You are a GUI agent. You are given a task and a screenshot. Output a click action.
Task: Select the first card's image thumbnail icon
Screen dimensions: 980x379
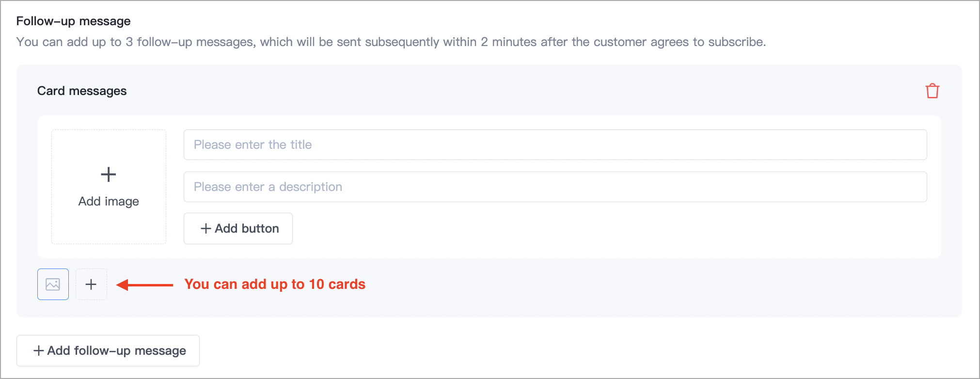coord(53,284)
